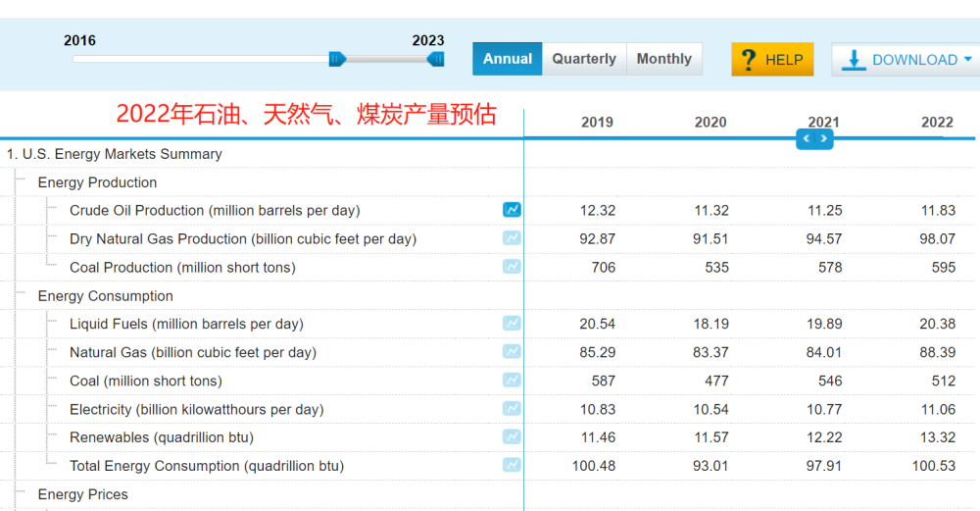Screen dimensions: 980x511
Task: Switch to Quarterly frequency
Action: (x=584, y=59)
